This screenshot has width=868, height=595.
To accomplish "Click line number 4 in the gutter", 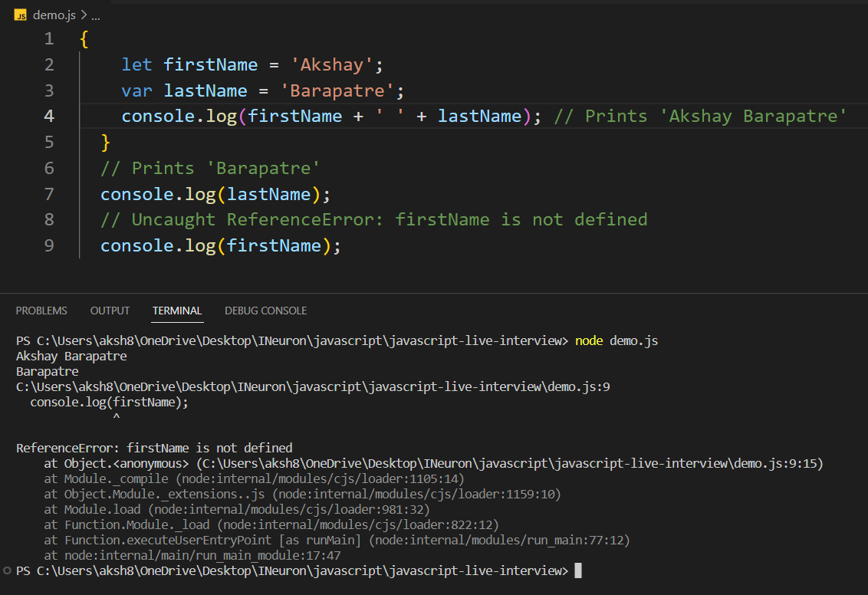I will [49, 117].
